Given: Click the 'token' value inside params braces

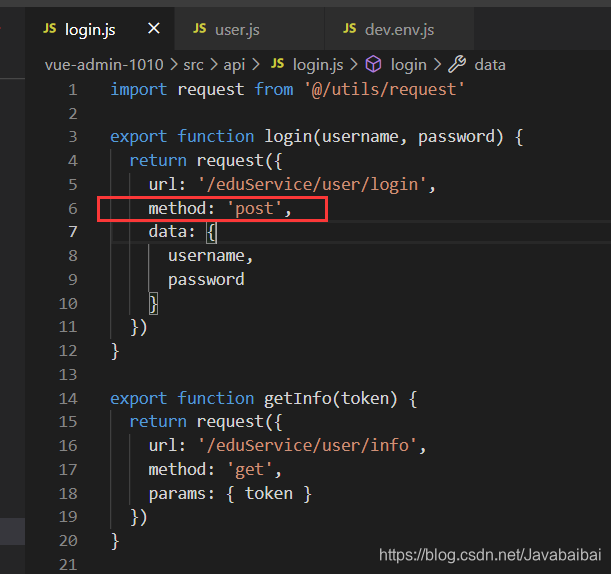Looking at the screenshot, I should point(269,494).
